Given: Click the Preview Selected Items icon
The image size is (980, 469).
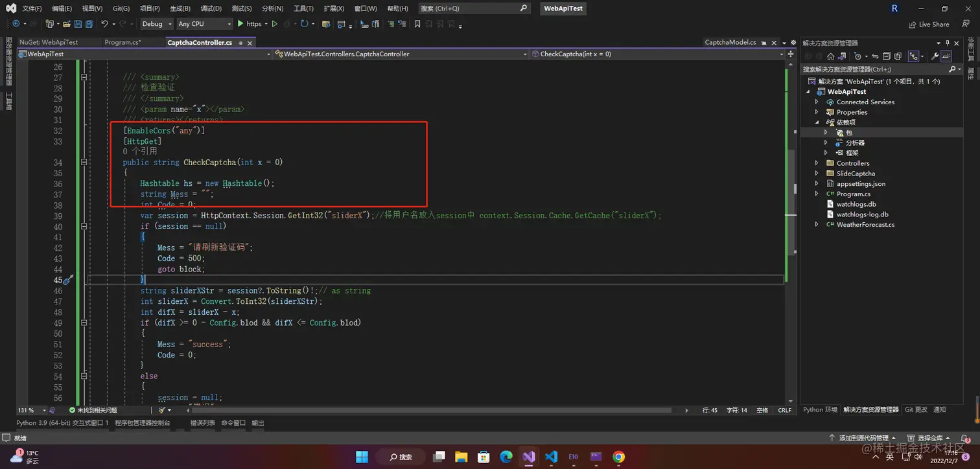Looking at the screenshot, I should [x=946, y=56].
